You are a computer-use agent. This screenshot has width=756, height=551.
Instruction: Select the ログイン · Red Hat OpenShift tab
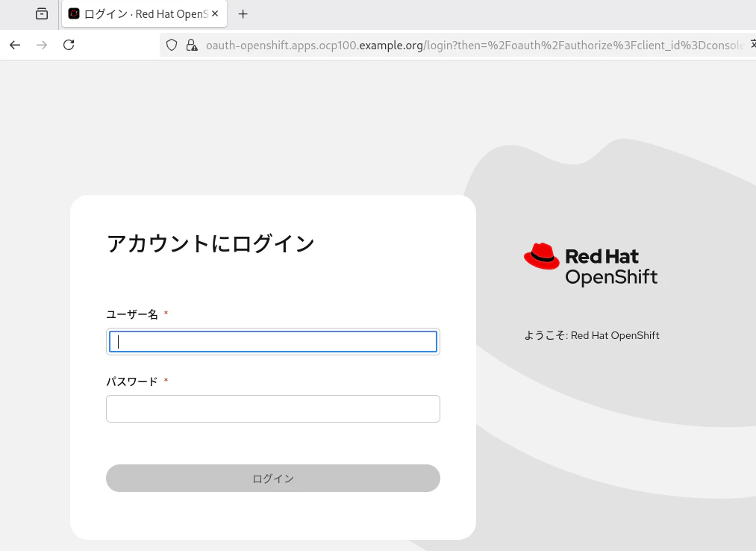[144, 14]
